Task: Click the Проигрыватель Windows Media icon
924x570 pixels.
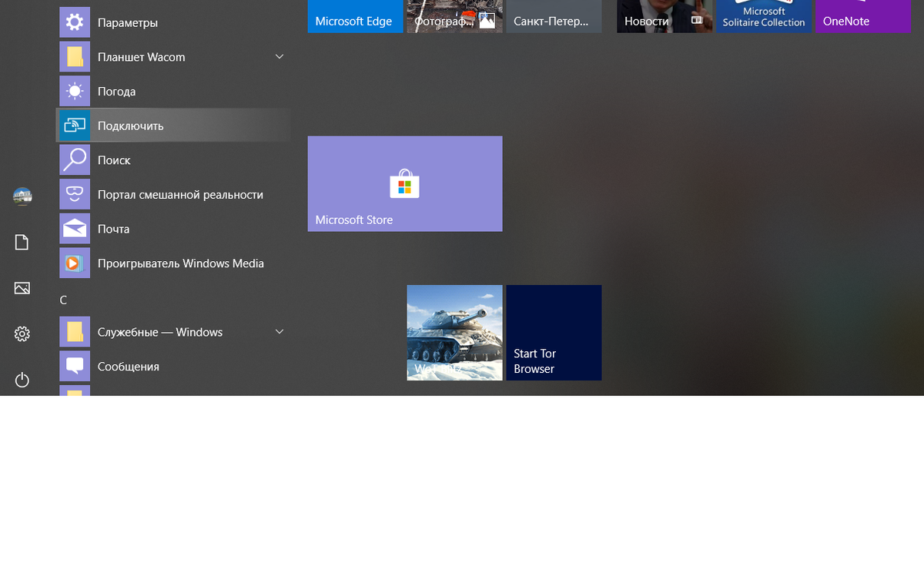Action: [x=75, y=263]
